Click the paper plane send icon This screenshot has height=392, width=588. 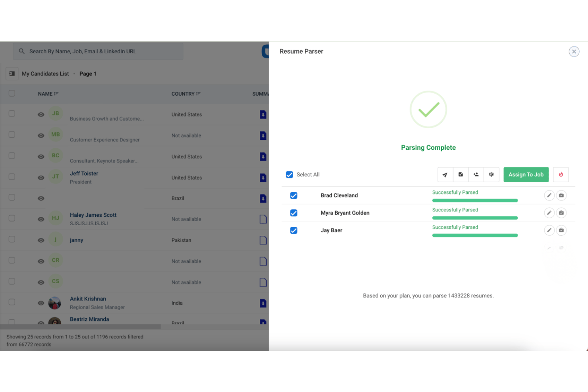click(445, 175)
